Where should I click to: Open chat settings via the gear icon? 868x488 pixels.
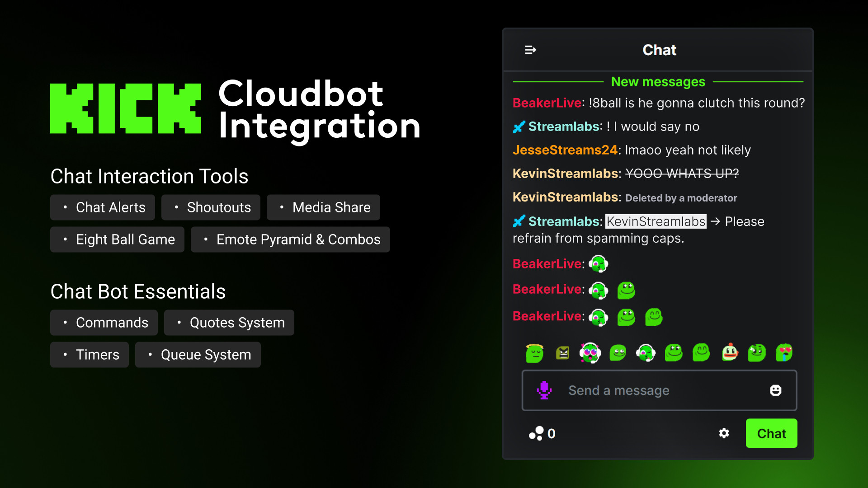coord(724,433)
